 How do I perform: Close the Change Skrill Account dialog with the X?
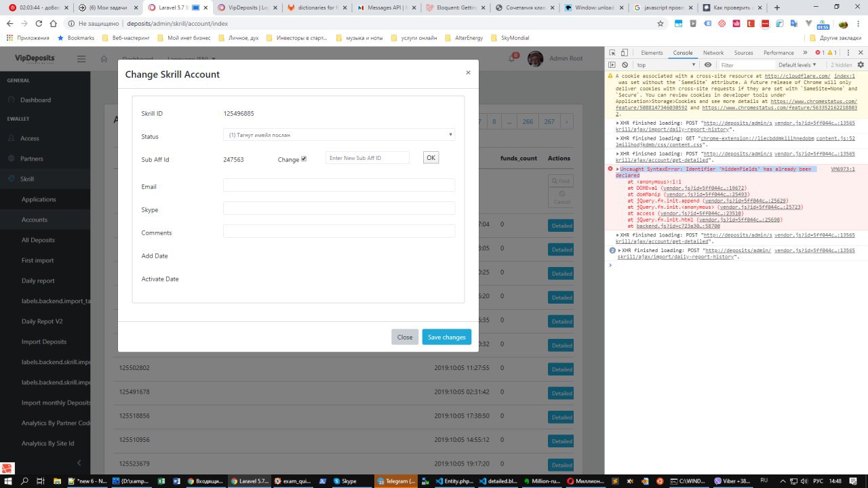pos(468,72)
